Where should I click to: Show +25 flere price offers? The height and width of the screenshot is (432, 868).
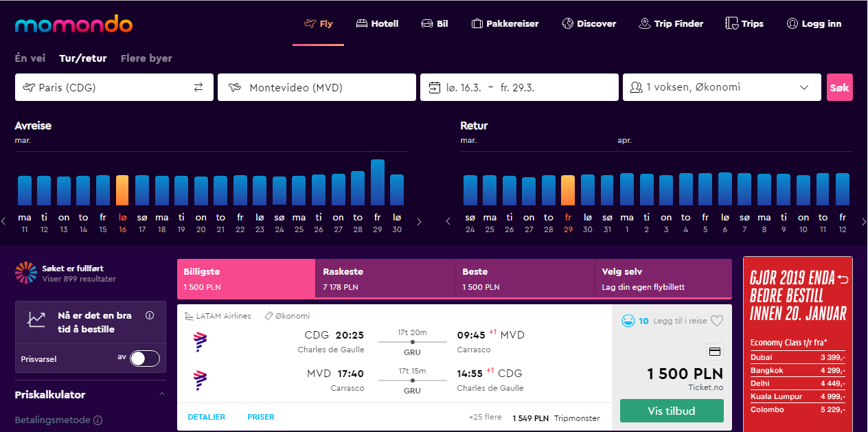486,418
